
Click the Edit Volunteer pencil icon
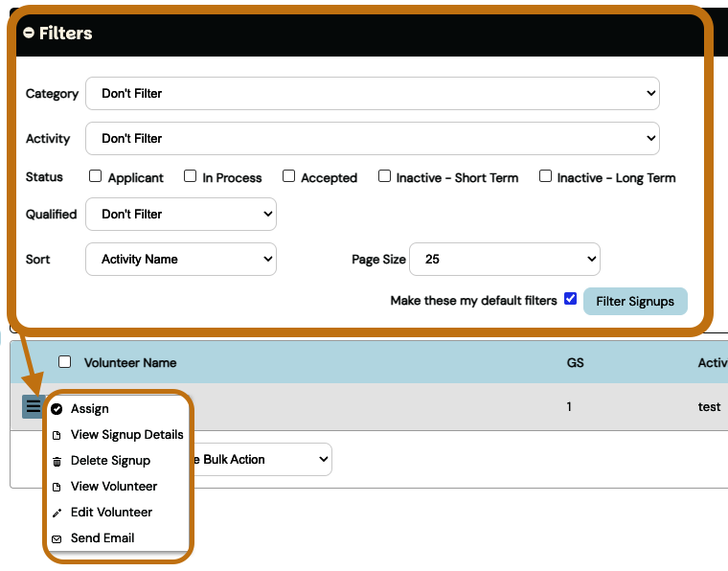(57, 513)
